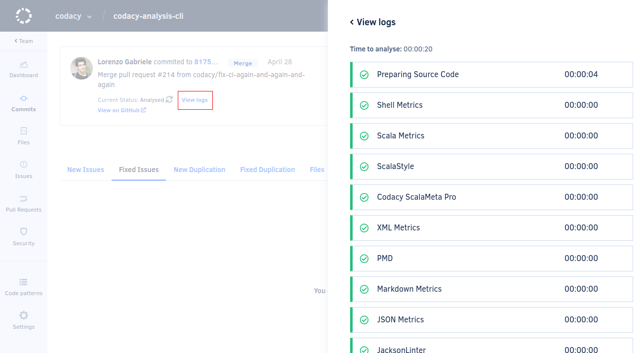Open Pull Requests in sidebar
Screen dimensions: 644x353
(x=24, y=199)
